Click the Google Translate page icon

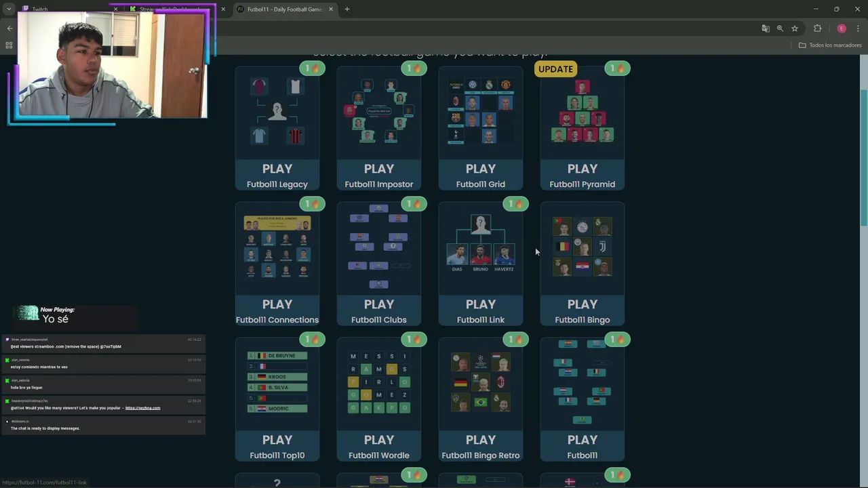(766, 28)
